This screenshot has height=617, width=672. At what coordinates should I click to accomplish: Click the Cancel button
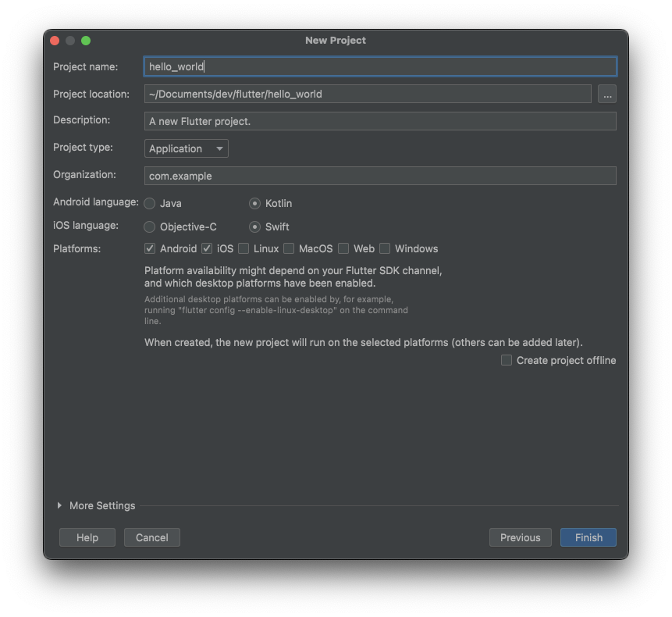[x=152, y=537]
